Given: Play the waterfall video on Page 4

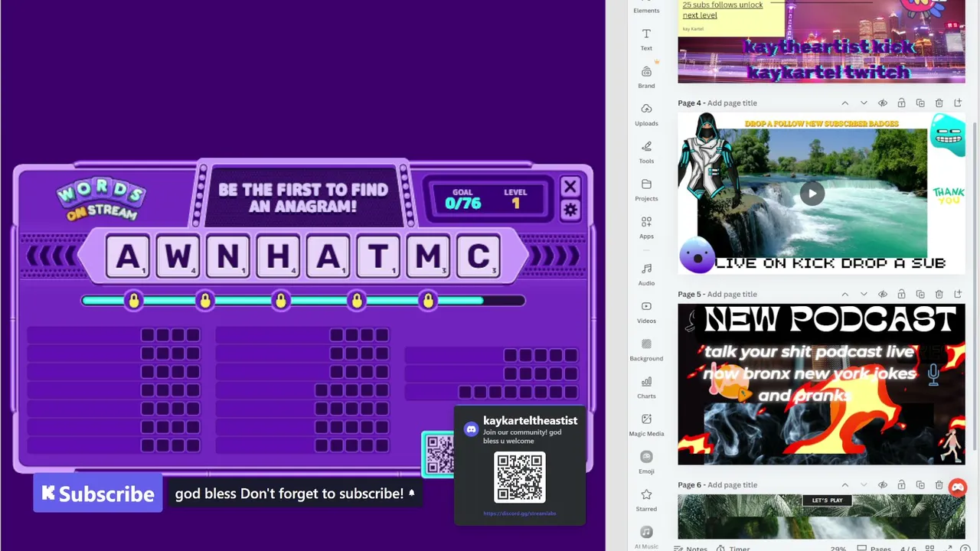Looking at the screenshot, I should point(812,194).
